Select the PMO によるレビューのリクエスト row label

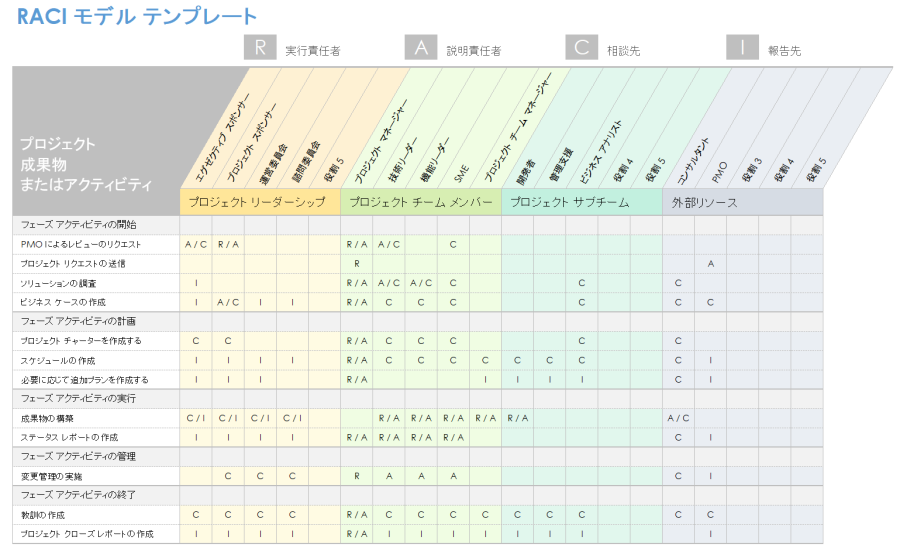[x=81, y=244]
